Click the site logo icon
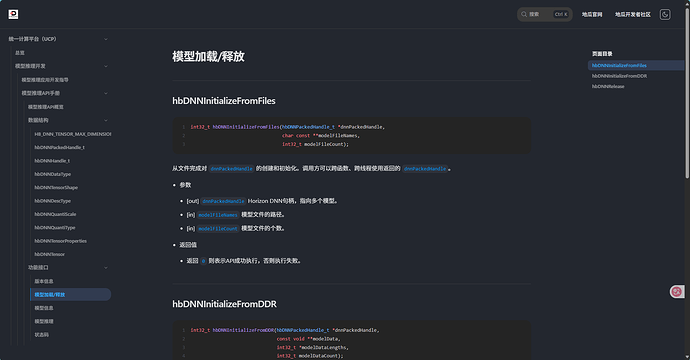Image resolution: width=690 pixels, height=360 pixels. click(13, 15)
